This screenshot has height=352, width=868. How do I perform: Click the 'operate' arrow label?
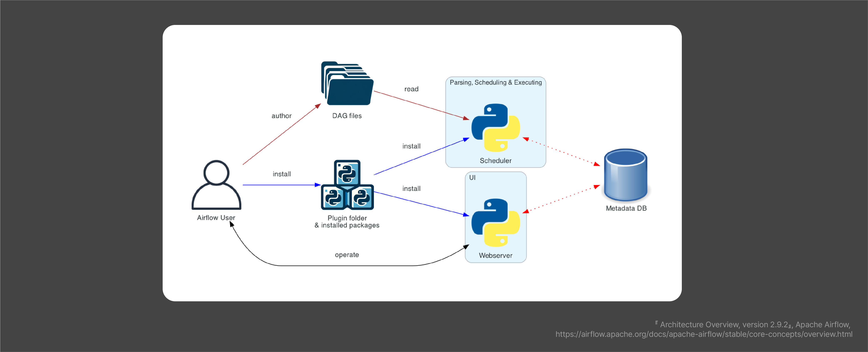[x=347, y=255]
